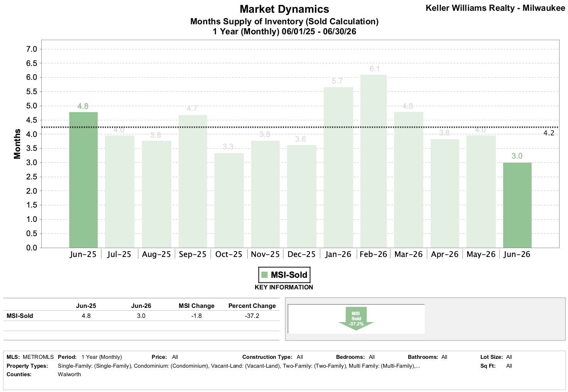Select the Jun-26 bar showing 3.0
Image resolution: width=568 pixels, height=392 pixels.
pyautogui.click(x=517, y=205)
